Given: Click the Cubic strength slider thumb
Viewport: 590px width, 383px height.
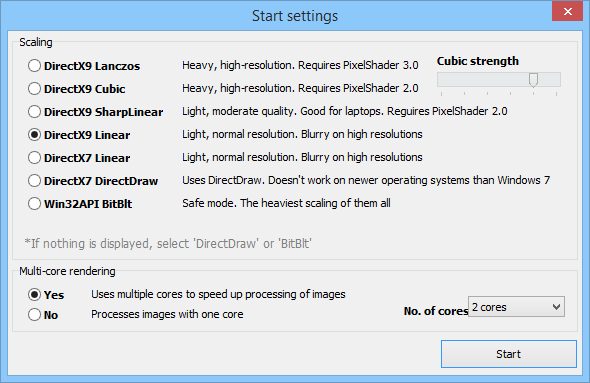Looking at the screenshot, I should (533, 80).
